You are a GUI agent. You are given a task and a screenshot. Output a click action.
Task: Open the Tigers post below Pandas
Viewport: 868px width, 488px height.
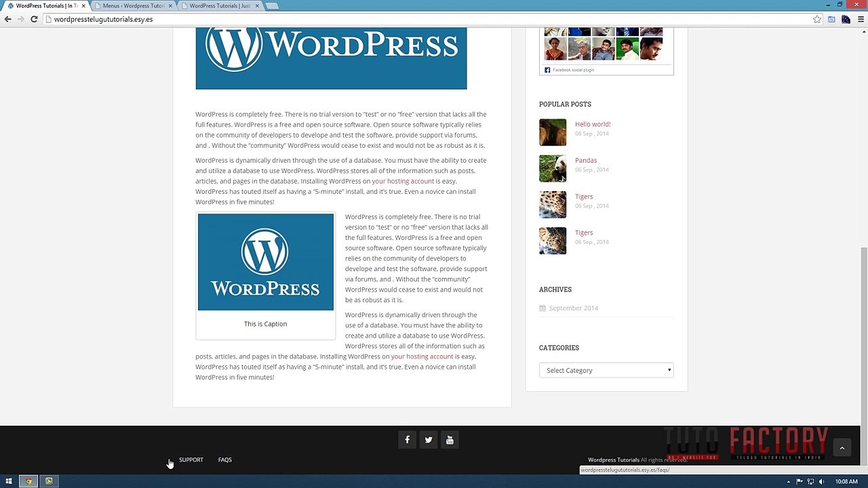coord(584,197)
